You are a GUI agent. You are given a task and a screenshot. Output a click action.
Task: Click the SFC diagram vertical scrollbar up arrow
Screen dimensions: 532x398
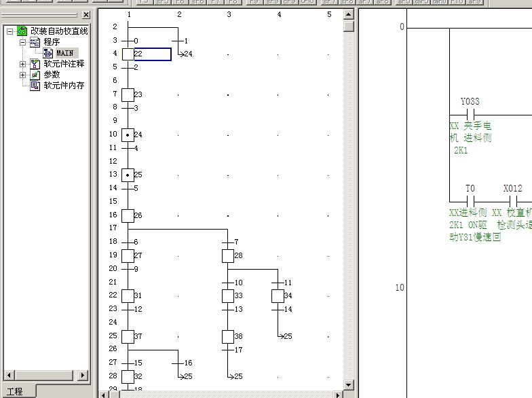pos(349,15)
